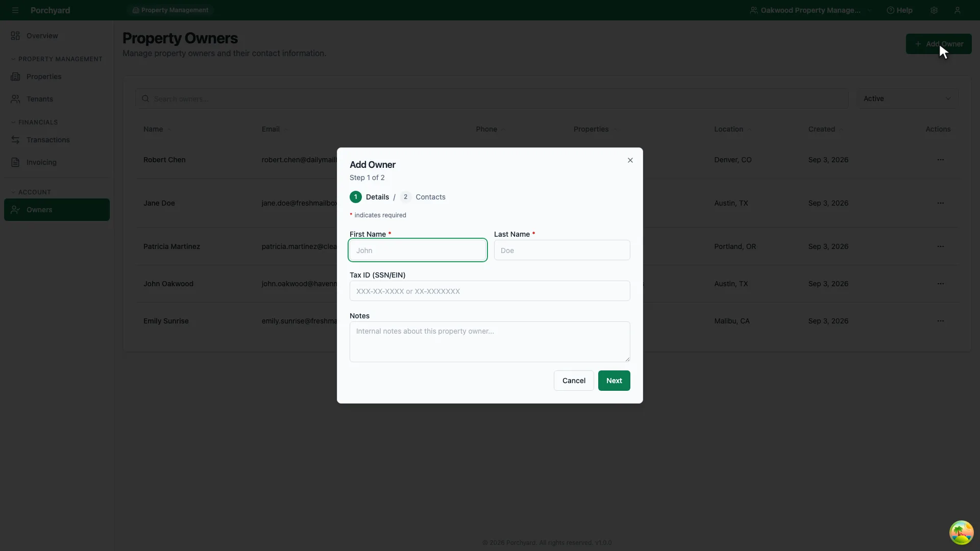Focus the Tax ID (SSN/EIN) field
Screen dimensions: 980x551
pos(490,291)
